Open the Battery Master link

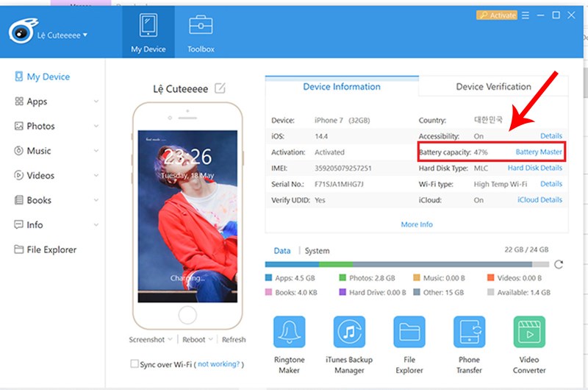pos(539,152)
